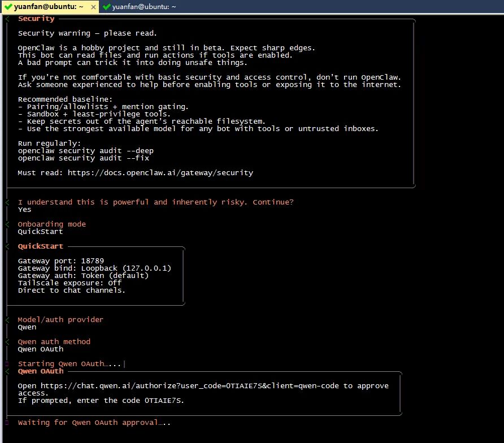Viewport: 504px width, 443px height.
Task: Click the orange 'Security' heading
Action: click(36, 19)
